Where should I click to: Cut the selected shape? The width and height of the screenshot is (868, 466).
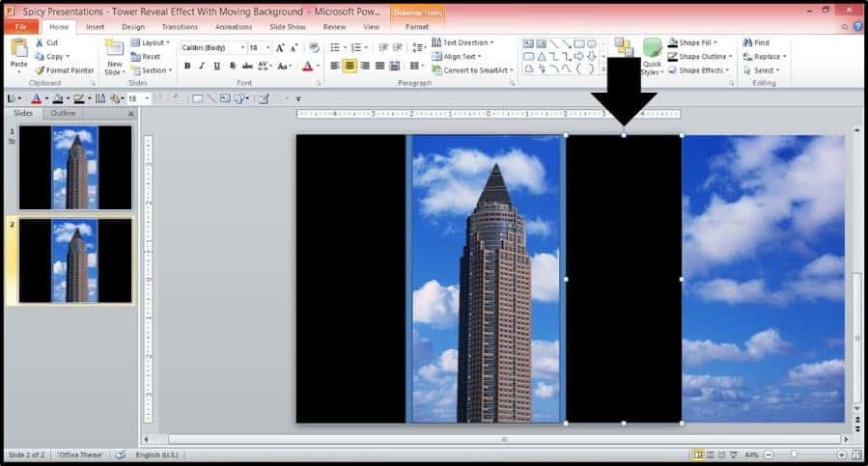[46, 42]
